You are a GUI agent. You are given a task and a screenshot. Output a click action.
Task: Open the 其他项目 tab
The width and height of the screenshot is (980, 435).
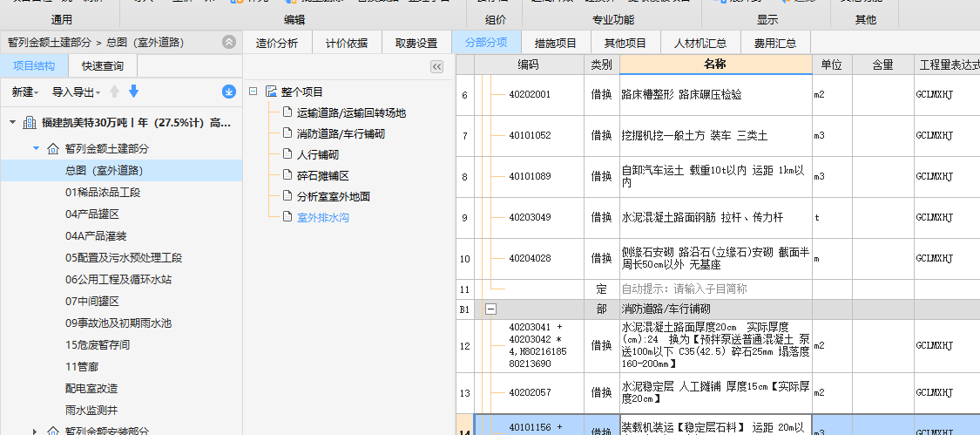tap(625, 44)
